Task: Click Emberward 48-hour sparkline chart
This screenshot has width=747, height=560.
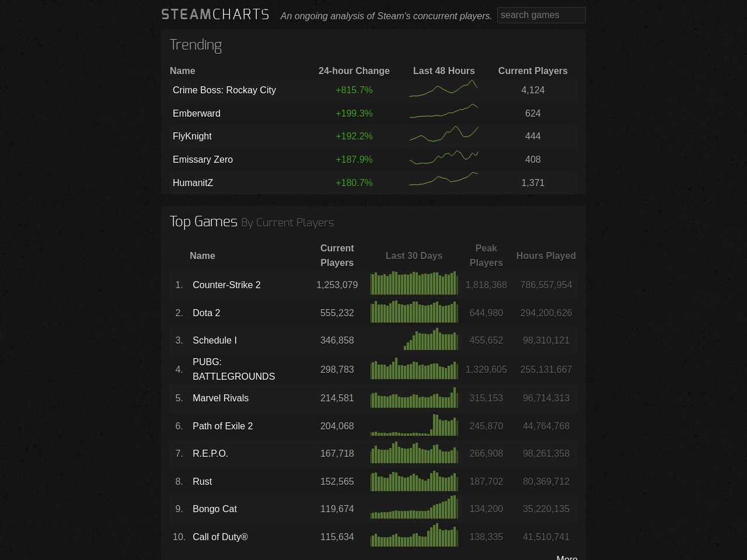Action: pyautogui.click(x=444, y=111)
